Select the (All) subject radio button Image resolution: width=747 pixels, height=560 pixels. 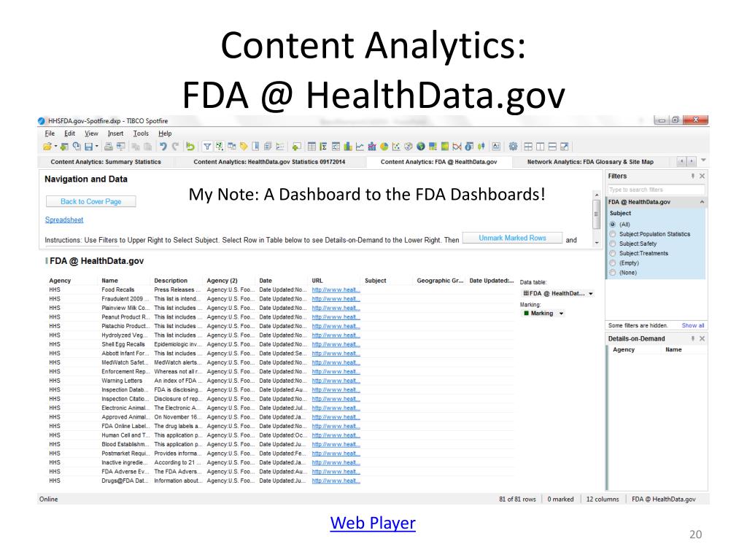[x=613, y=225]
